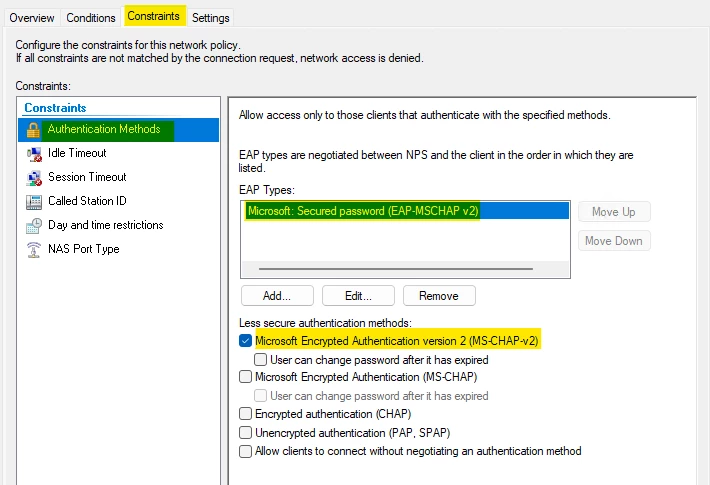Viewport: 710px width, 485px height.
Task: Click the Edit... button
Action: (x=358, y=296)
